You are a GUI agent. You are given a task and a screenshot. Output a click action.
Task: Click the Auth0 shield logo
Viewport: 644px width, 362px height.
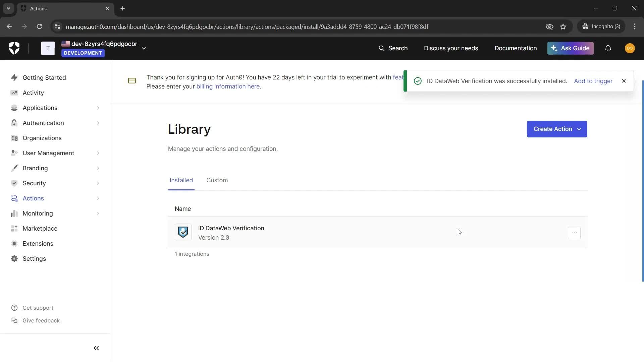14,48
